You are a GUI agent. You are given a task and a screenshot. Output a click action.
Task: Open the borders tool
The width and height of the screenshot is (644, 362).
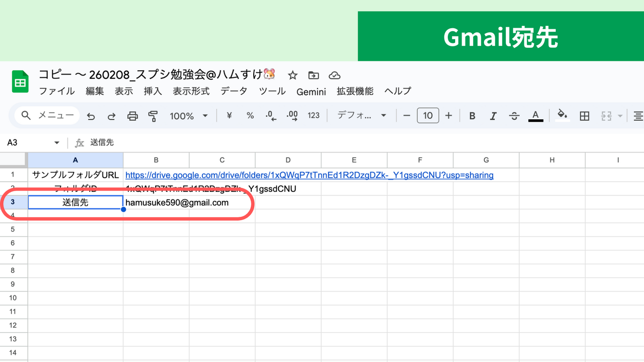tap(584, 116)
